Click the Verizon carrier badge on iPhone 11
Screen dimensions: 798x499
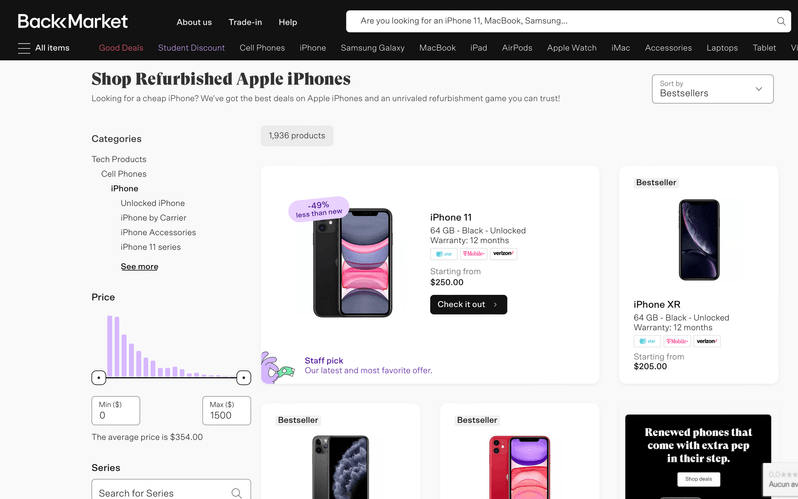click(x=503, y=254)
